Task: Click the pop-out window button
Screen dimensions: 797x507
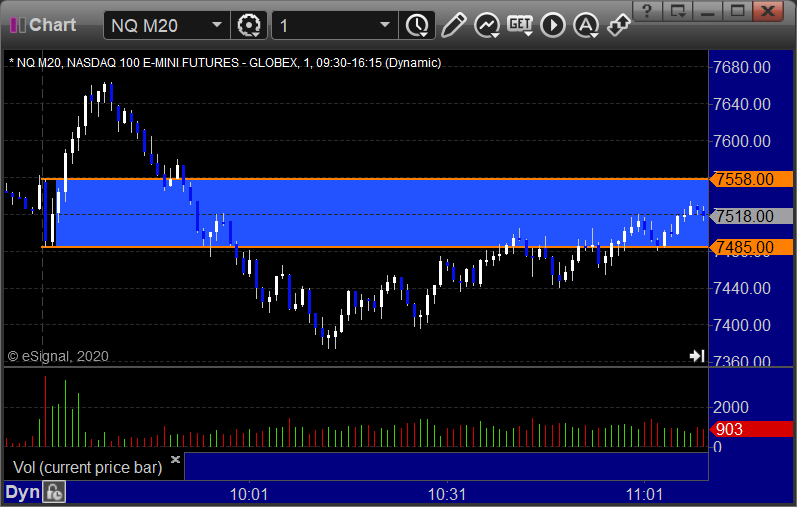Action: pos(678,11)
